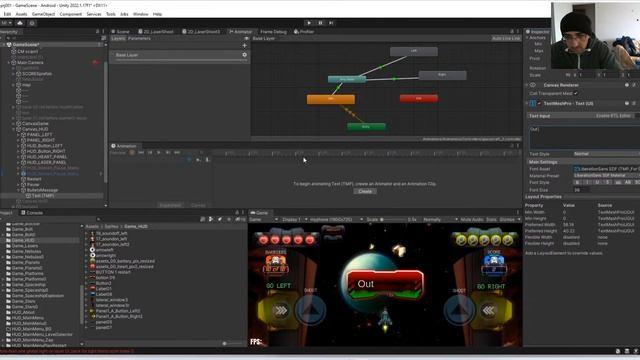Expand the HUD_Button_RIGHT hierarchy item

18,151
